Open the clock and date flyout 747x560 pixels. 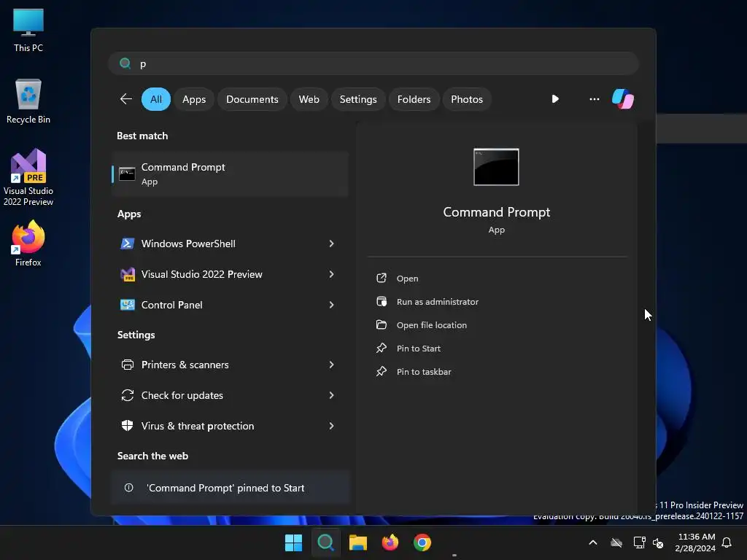point(695,542)
